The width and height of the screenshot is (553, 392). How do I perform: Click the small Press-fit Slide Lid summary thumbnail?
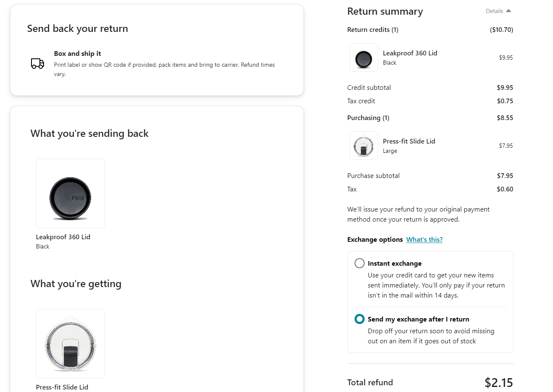[363, 146]
